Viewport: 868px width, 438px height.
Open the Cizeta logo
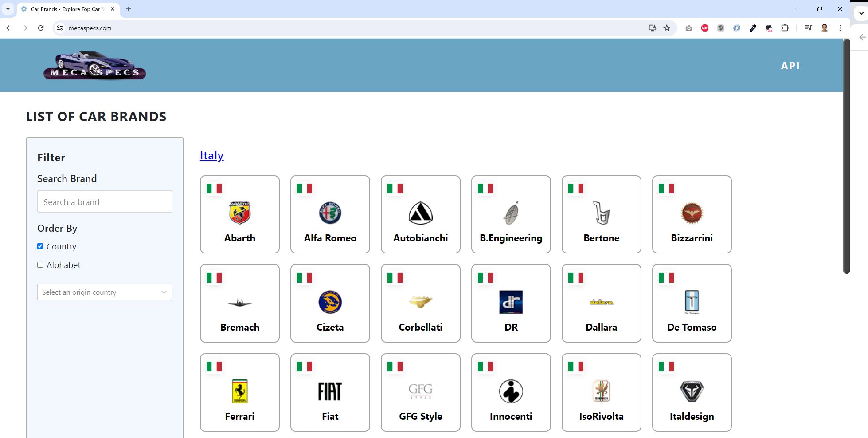click(330, 302)
